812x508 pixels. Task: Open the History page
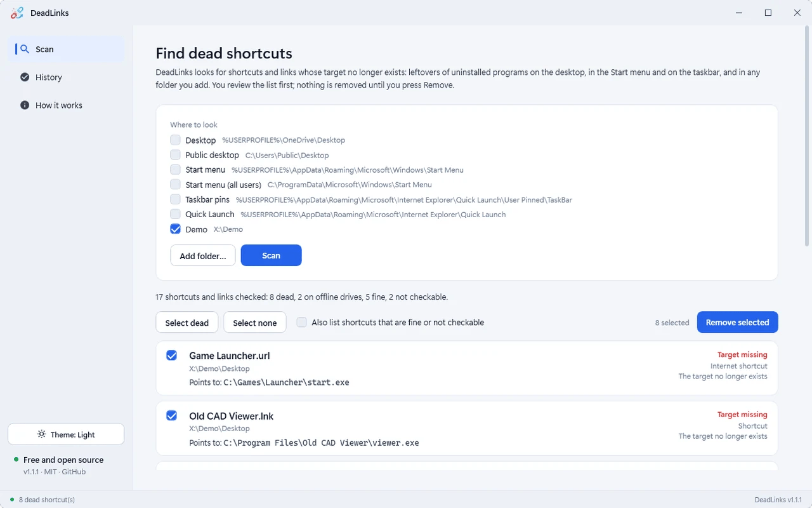click(x=66, y=77)
